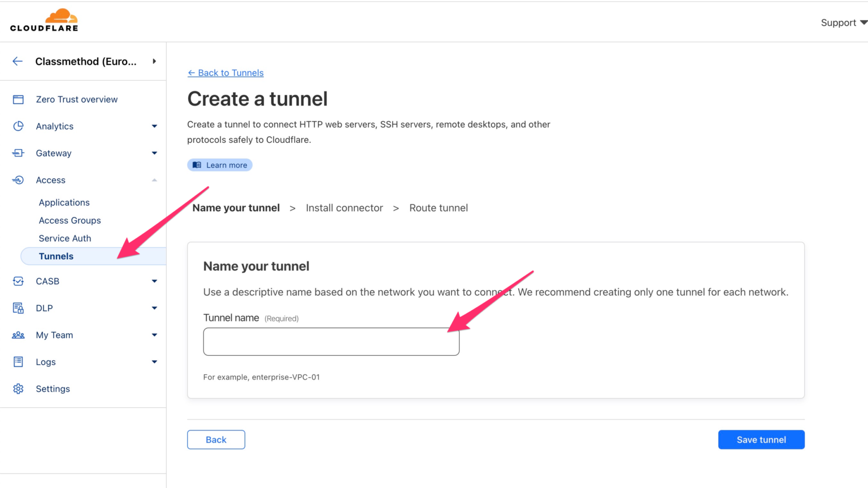Viewport: 868px width, 488px height.
Task: Open Gateway using its sidebar icon
Action: [18, 153]
